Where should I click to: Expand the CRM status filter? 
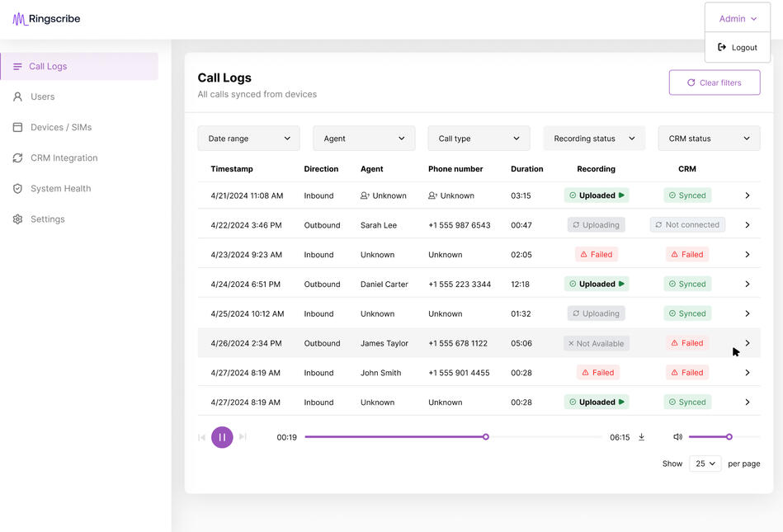click(x=708, y=139)
